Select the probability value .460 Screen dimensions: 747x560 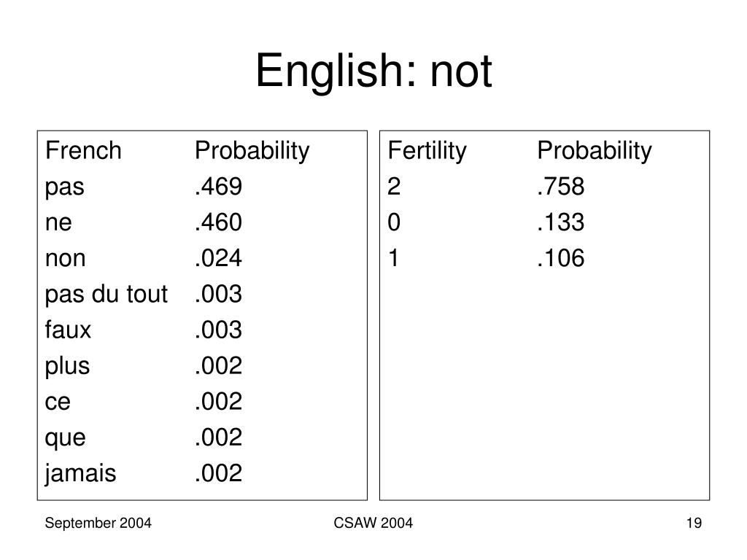tap(218, 222)
